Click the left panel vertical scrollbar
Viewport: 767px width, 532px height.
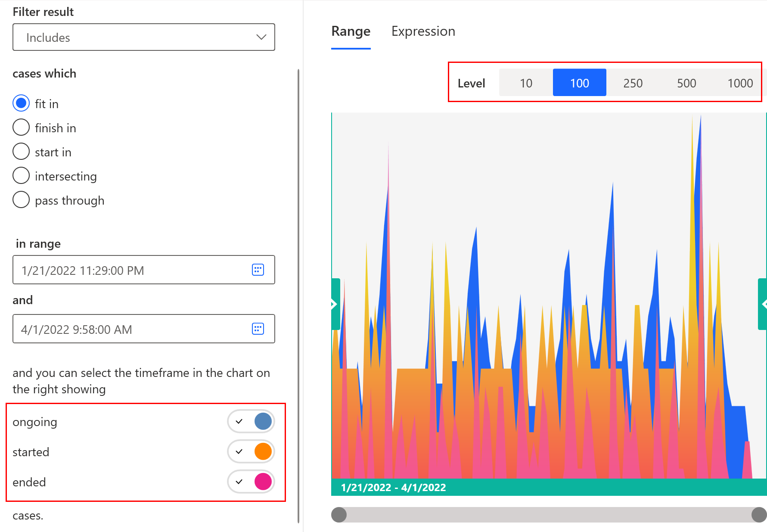click(298, 296)
